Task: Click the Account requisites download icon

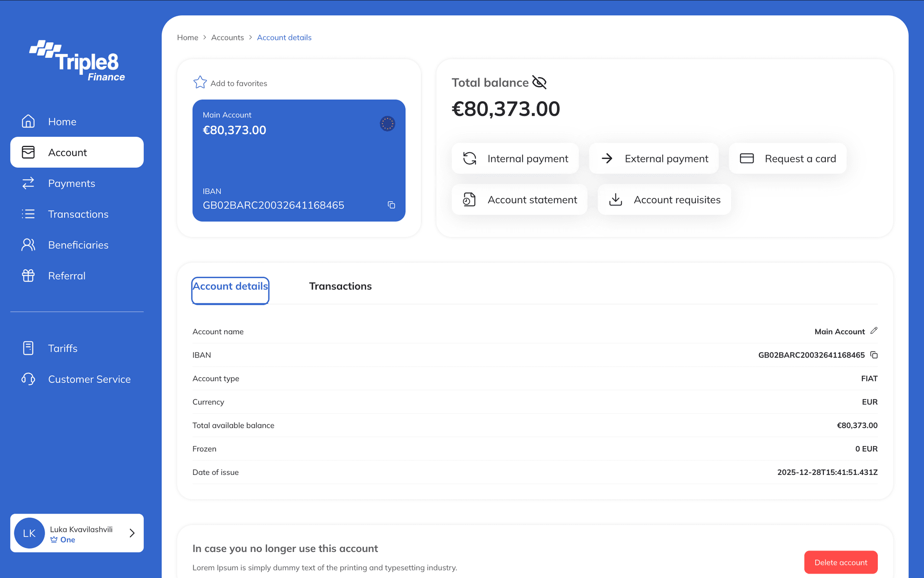Action: tap(616, 199)
